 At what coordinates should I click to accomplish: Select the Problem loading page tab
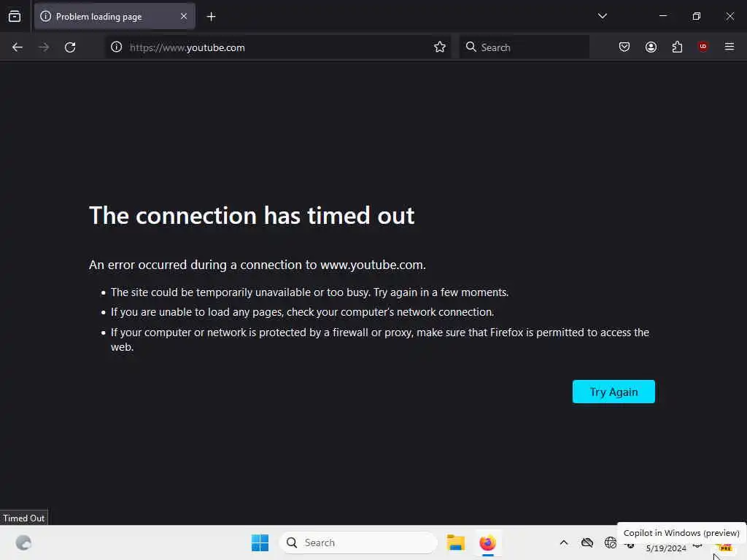(115, 17)
